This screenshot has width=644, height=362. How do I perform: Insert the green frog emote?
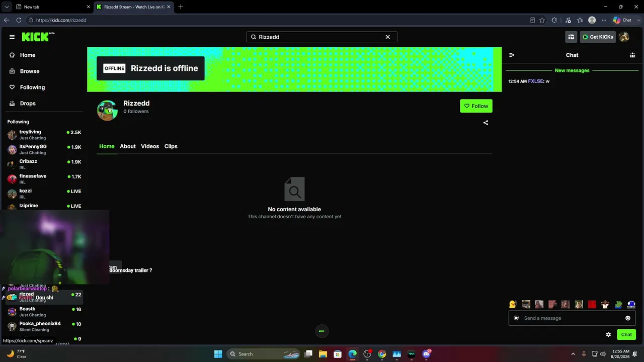tap(618, 304)
